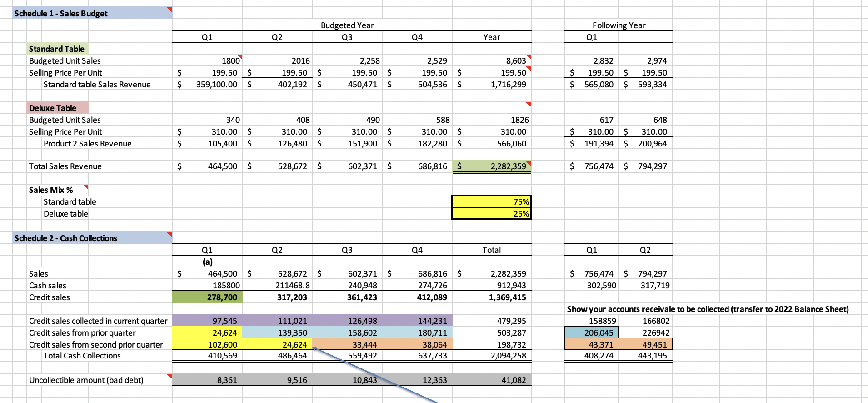Select the cash sales cell 211468.8

277,285
